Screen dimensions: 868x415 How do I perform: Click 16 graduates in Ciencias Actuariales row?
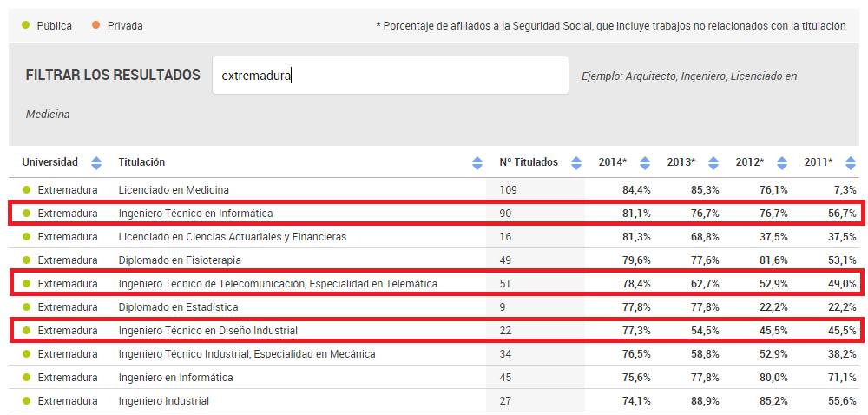coord(505,237)
